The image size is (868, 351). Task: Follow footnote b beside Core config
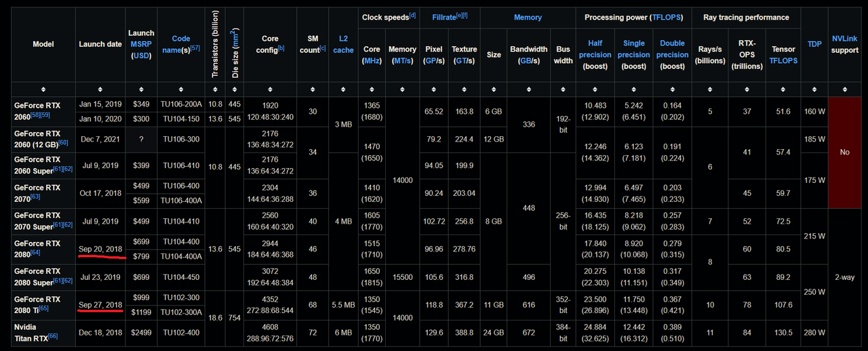[x=281, y=48]
